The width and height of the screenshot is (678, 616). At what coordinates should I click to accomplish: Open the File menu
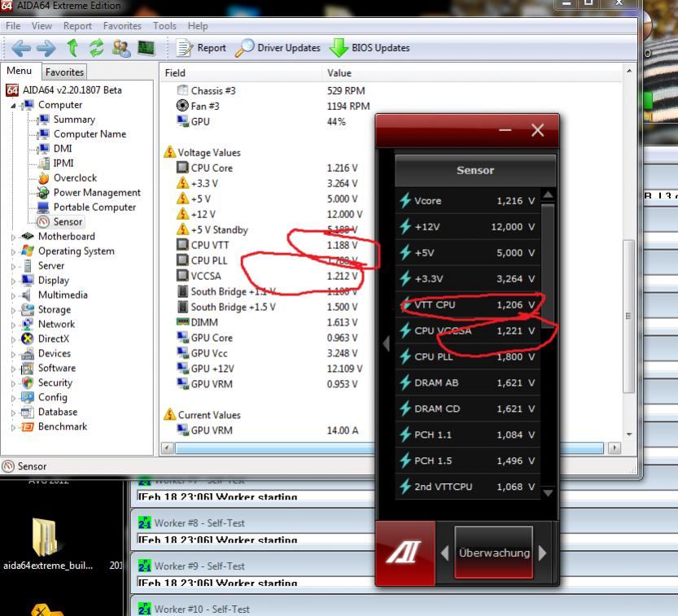click(x=13, y=26)
